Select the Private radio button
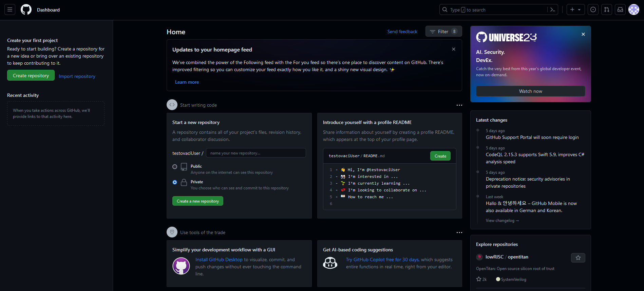Image resolution: width=644 pixels, height=291 pixels. click(x=175, y=182)
